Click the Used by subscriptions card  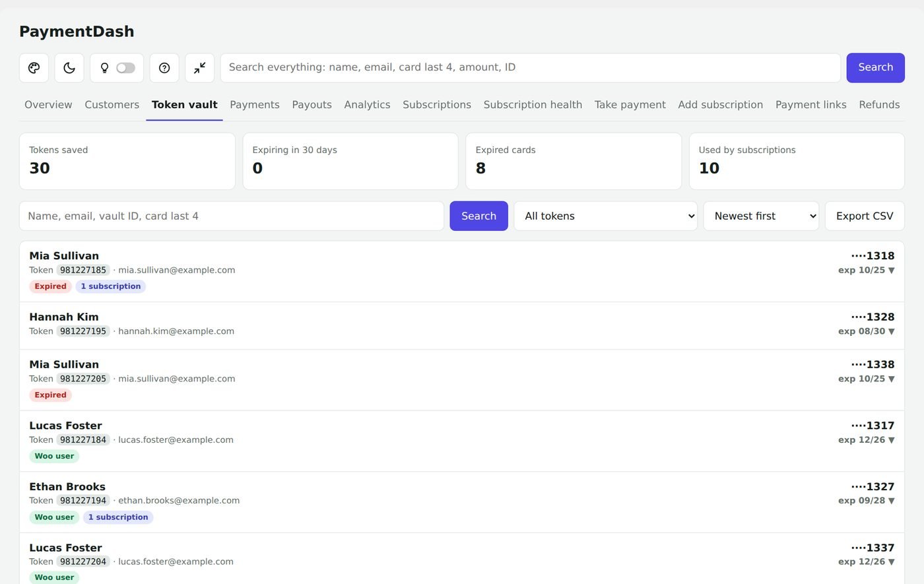pos(797,162)
